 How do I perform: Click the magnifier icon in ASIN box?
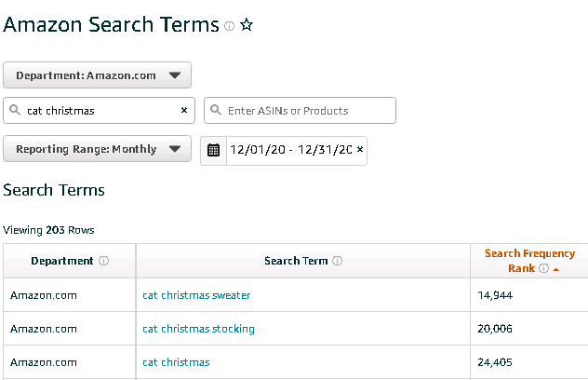(x=216, y=110)
